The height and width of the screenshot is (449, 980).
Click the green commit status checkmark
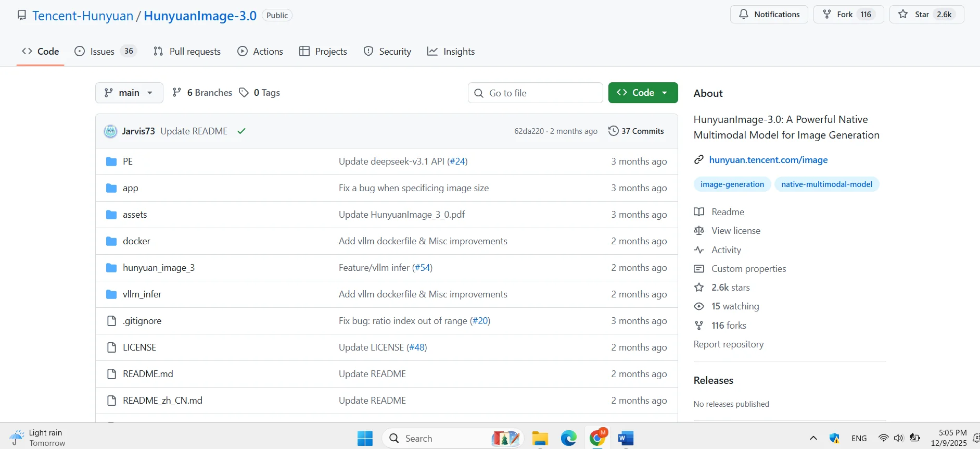click(x=241, y=131)
